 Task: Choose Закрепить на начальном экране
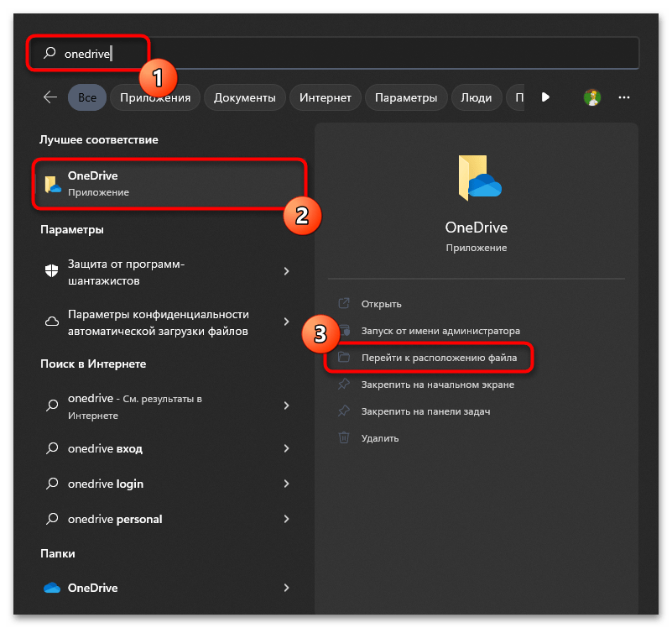point(438,385)
